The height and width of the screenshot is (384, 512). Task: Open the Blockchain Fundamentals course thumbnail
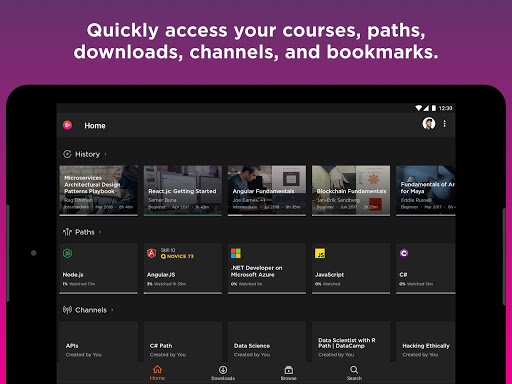[351, 190]
